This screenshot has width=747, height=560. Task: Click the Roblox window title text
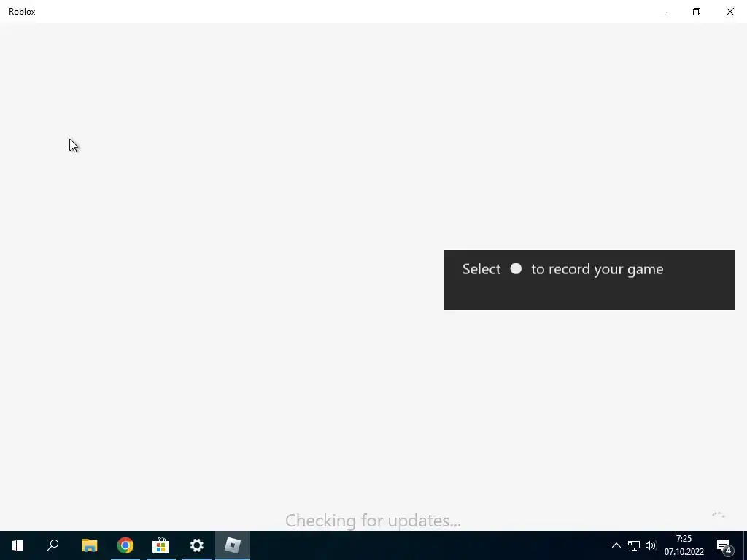22,12
